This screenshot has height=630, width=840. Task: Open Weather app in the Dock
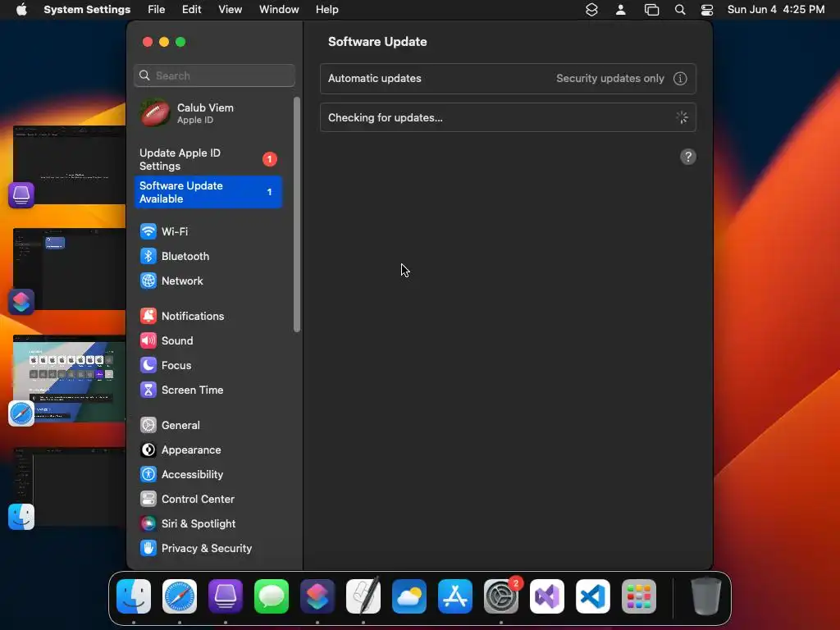tap(409, 596)
